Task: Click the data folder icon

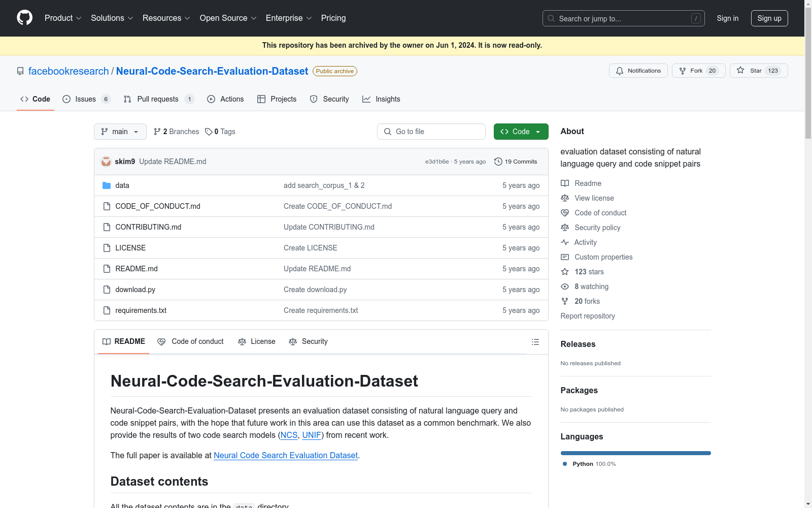Action: pos(107,185)
